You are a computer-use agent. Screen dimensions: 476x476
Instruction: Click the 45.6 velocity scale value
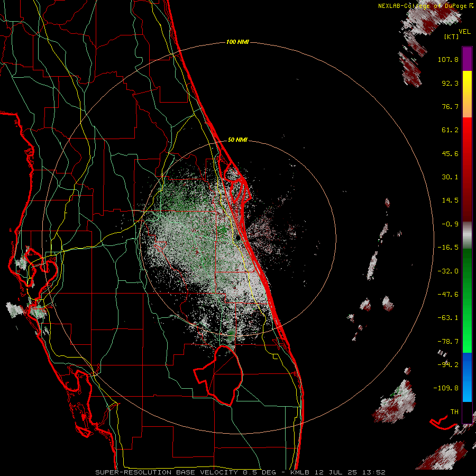(450, 153)
